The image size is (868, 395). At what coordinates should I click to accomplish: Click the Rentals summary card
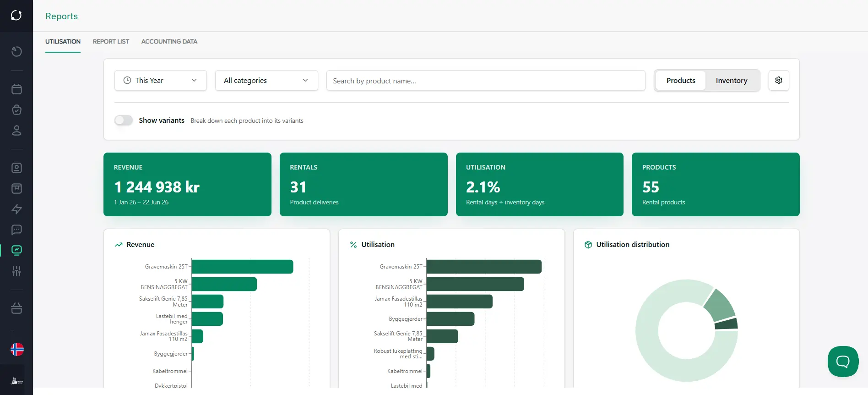[x=363, y=184]
